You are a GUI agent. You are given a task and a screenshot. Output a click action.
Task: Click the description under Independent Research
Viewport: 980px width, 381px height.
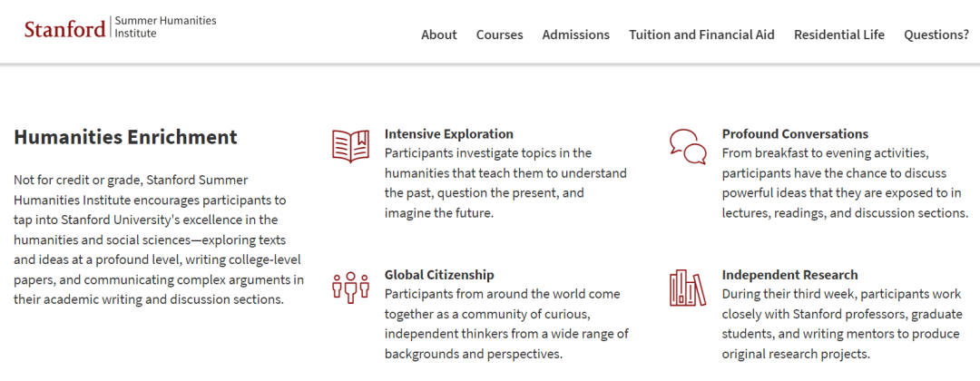[x=840, y=324]
